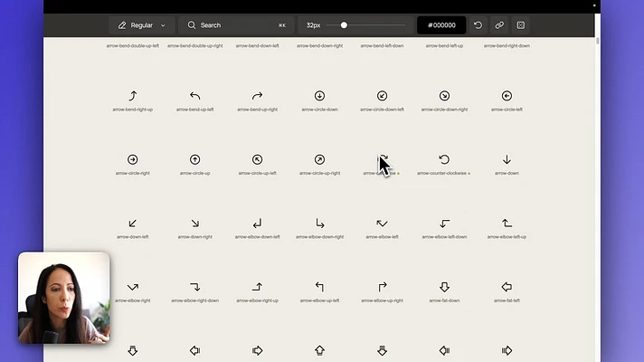Screen dimensions: 644x362
Task: Click the Search input field
Action: coord(237,25)
